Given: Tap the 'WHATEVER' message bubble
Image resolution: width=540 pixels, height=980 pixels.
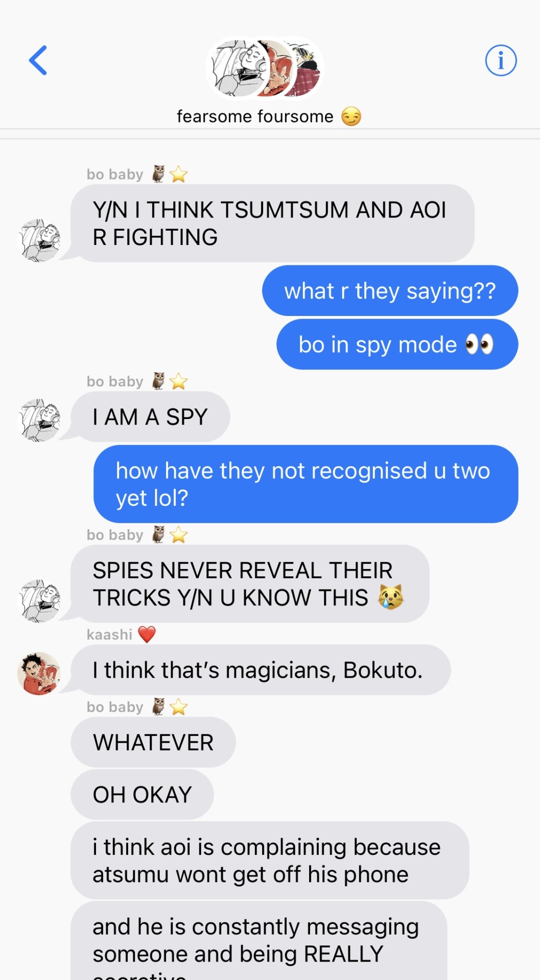Looking at the screenshot, I should [153, 742].
